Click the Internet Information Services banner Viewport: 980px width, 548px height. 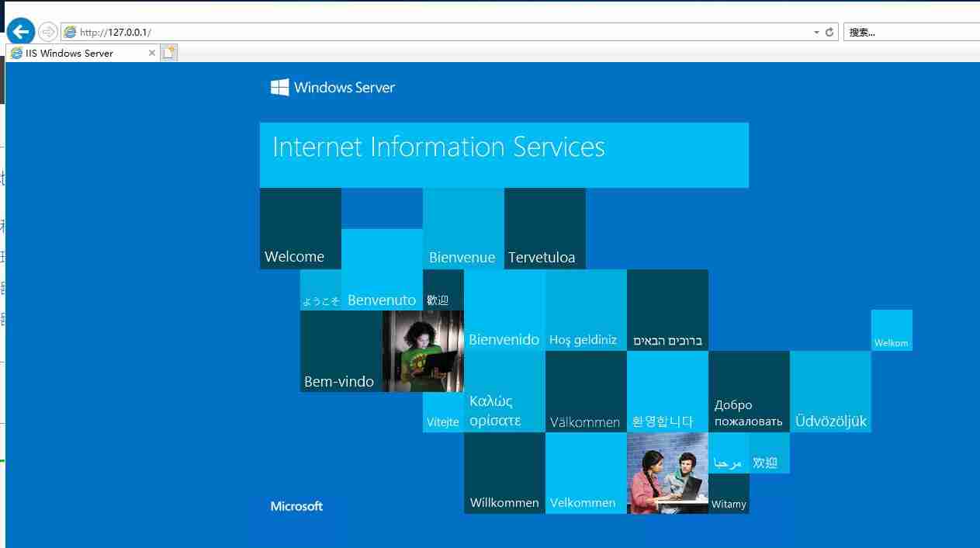[504, 154]
